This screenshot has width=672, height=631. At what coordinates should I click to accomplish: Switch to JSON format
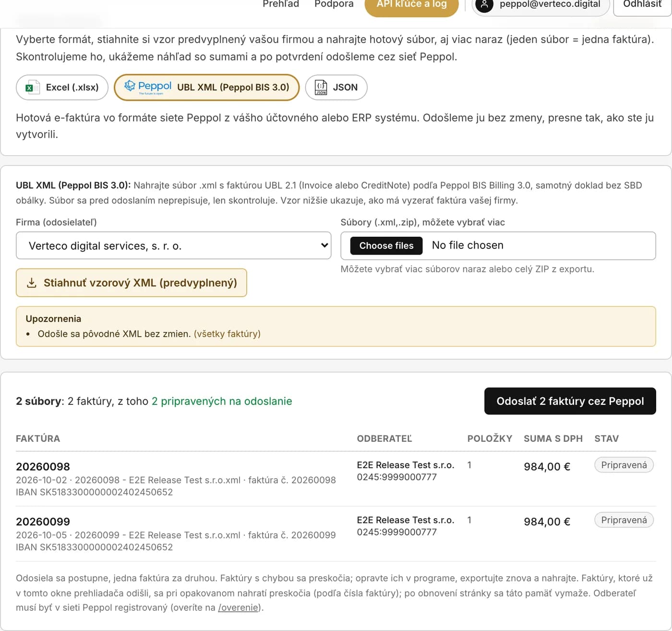point(336,87)
